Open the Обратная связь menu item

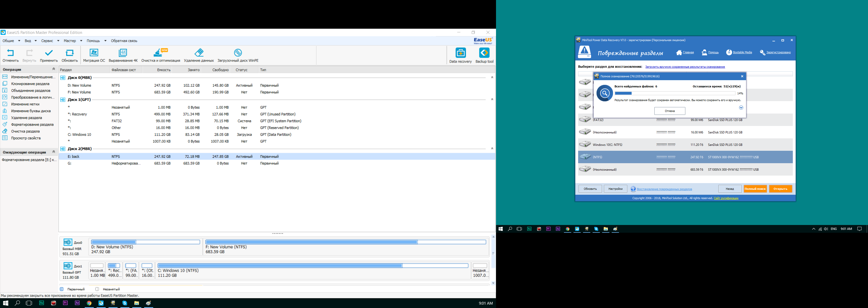tap(124, 41)
